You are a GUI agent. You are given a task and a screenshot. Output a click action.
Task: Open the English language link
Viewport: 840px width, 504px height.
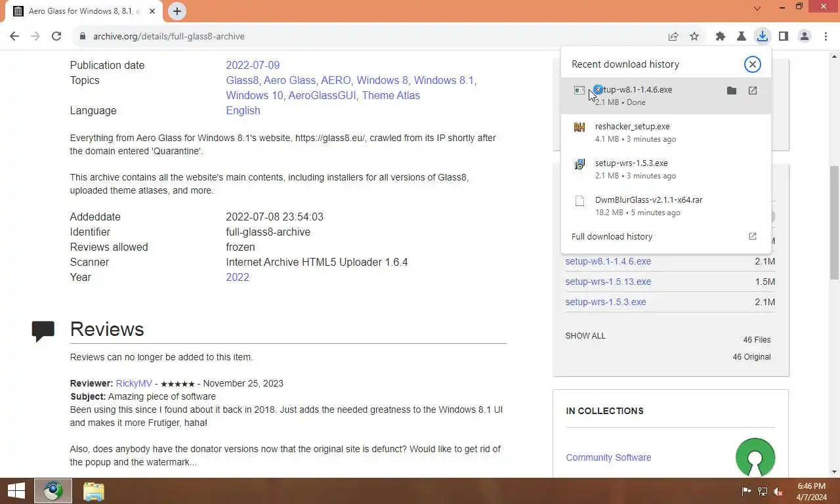click(x=243, y=110)
